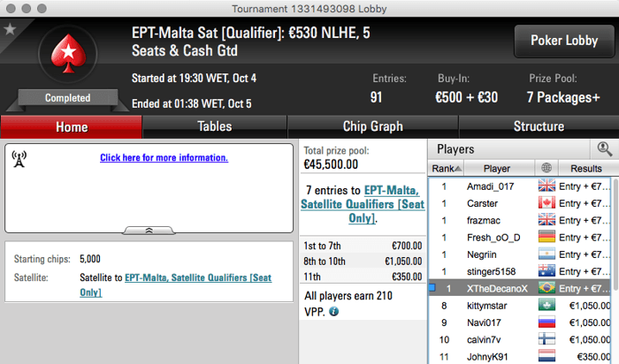The image size is (619, 364).
Task: Open the Satellite EPT-Malta link in left panel
Action: coord(176,284)
